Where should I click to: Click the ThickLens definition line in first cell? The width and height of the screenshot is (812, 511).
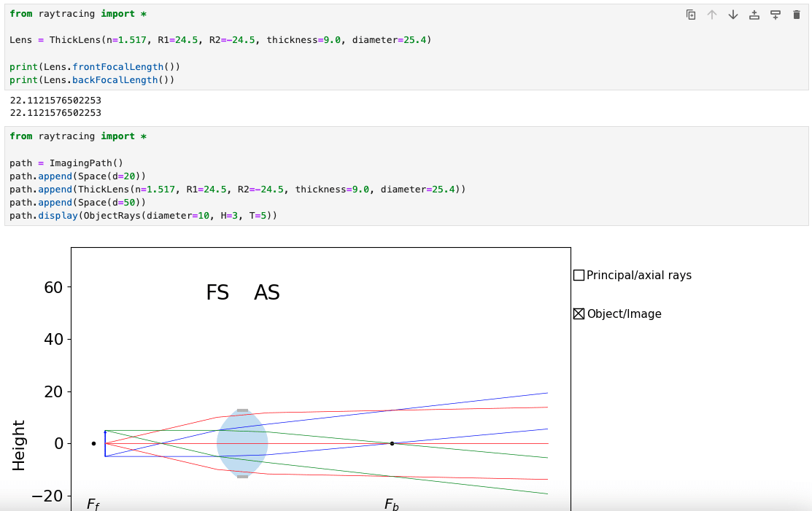tap(220, 40)
